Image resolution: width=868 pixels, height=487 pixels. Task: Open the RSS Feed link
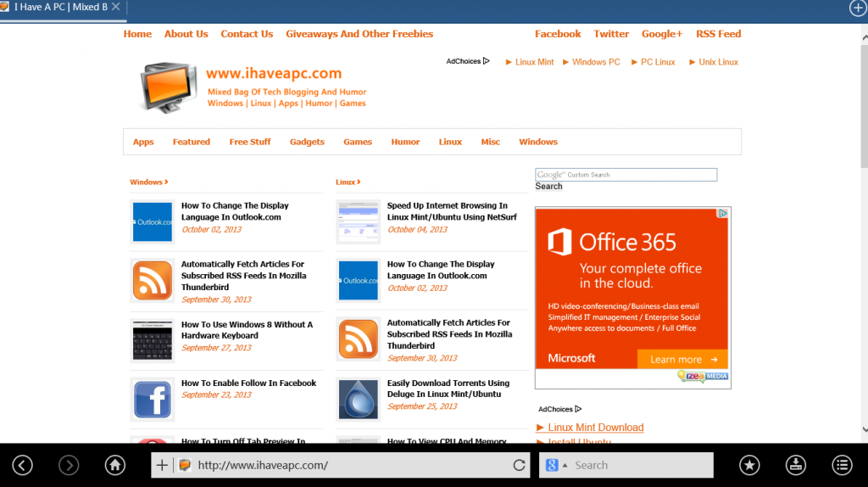pos(719,34)
